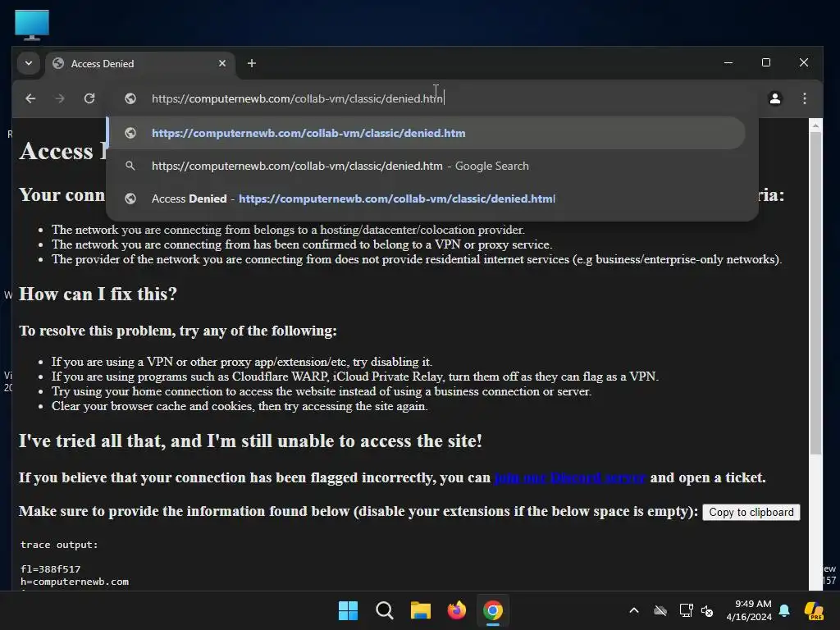
Task: Open File Explorer from the taskbar
Action: (x=421, y=610)
